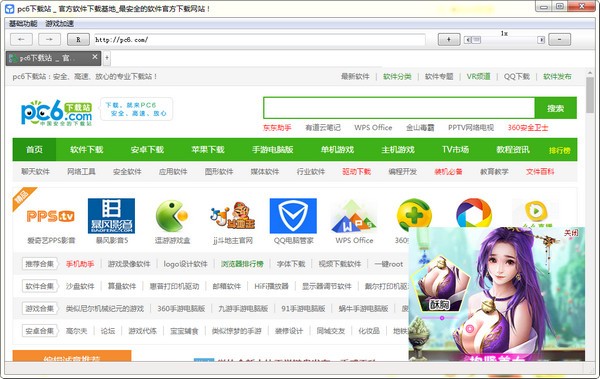This screenshot has height=379, width=600.
Task: Open 排行榜 in navigation bar
Action: pos(559,150)
